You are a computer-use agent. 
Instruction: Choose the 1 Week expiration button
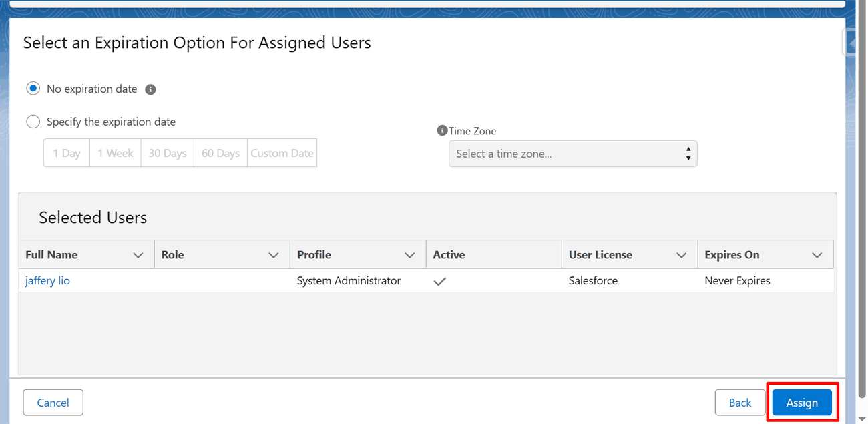[x=116, y=153]
